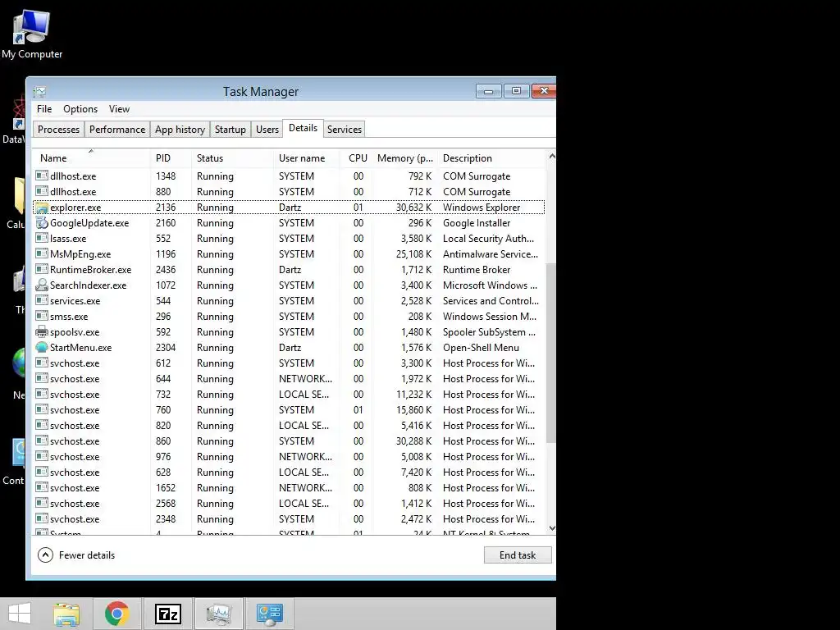The image size is (840, 630).
Task: Click the End task button
Action: (x=518, y=555)
